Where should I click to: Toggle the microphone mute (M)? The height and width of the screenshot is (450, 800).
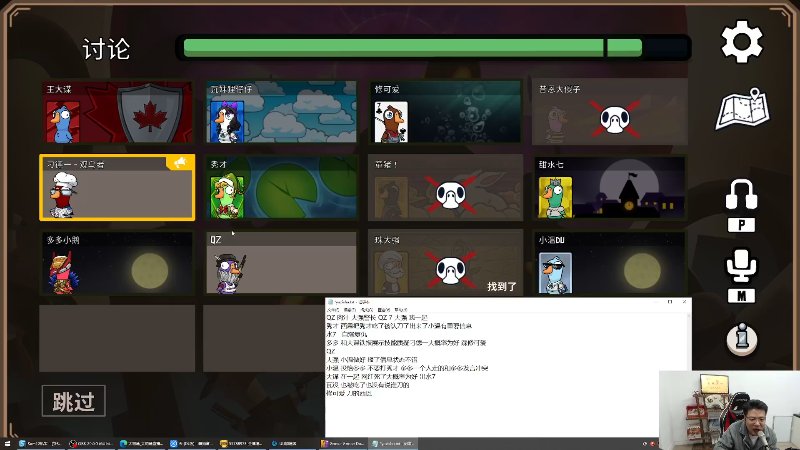(741, 265)
